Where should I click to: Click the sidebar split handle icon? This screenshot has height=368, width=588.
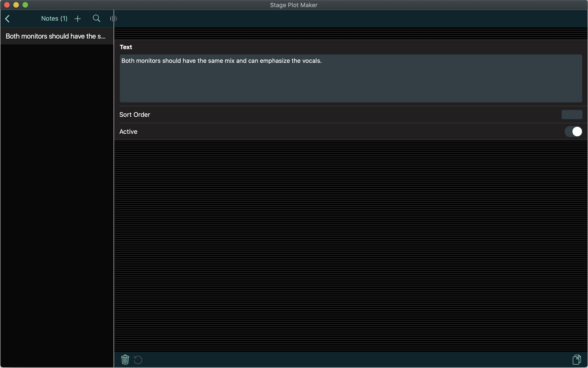(x=113, y=18)
